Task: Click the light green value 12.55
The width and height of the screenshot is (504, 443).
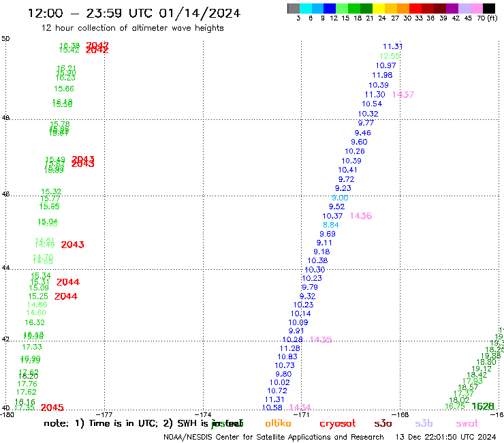Action: (390, 56)
